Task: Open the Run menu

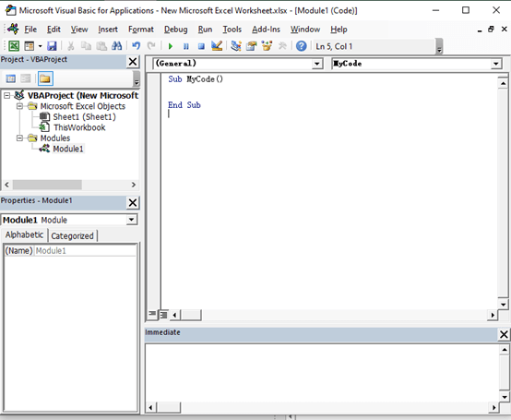Action: tap(205, 30)
